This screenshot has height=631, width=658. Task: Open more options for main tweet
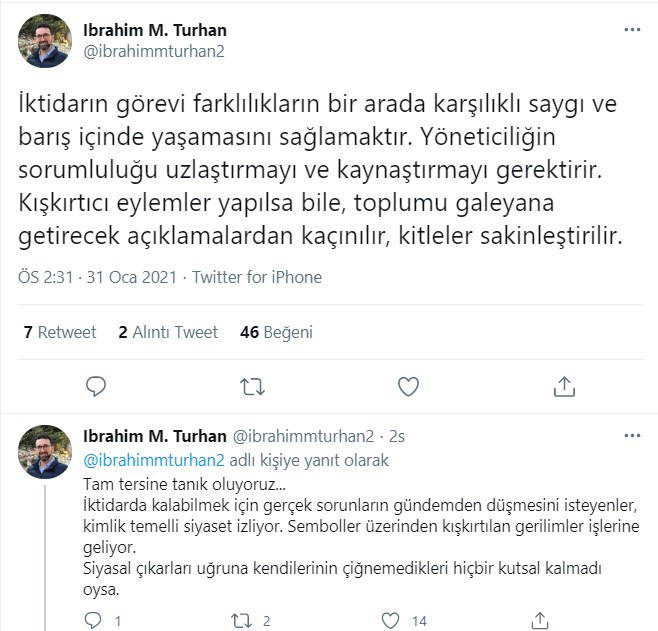click(x=632, y=30)
